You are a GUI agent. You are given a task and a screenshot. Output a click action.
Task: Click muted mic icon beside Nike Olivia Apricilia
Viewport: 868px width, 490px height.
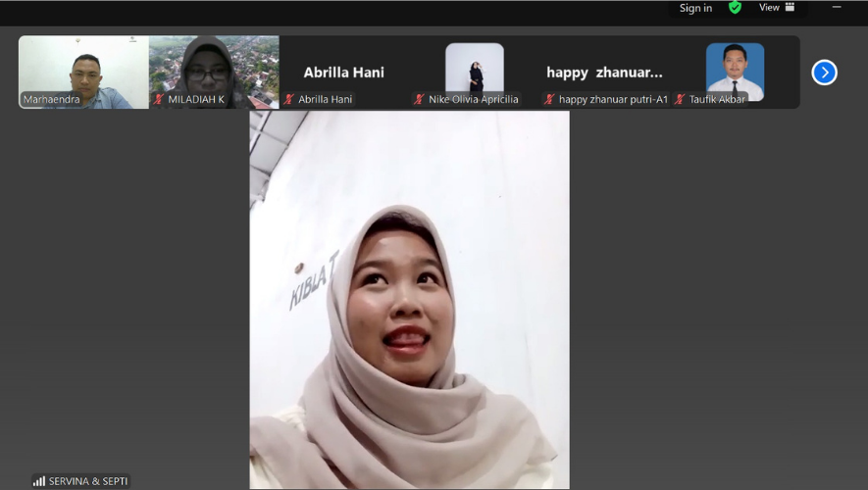click(x=419, y=99)
